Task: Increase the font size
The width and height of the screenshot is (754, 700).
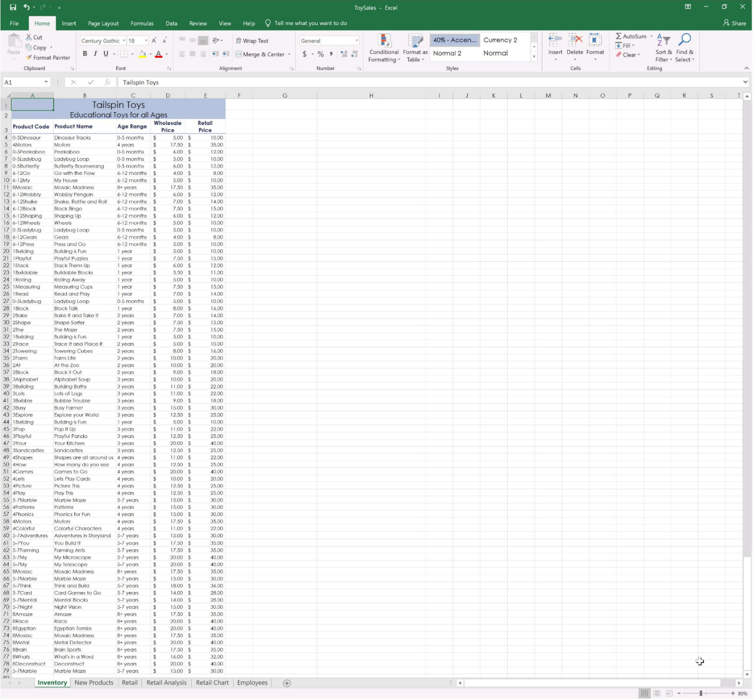Action: [154, 41]
